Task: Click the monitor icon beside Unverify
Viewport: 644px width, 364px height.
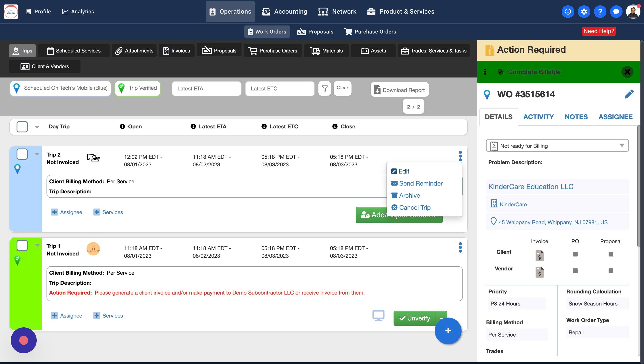Action: click(378, 316)
